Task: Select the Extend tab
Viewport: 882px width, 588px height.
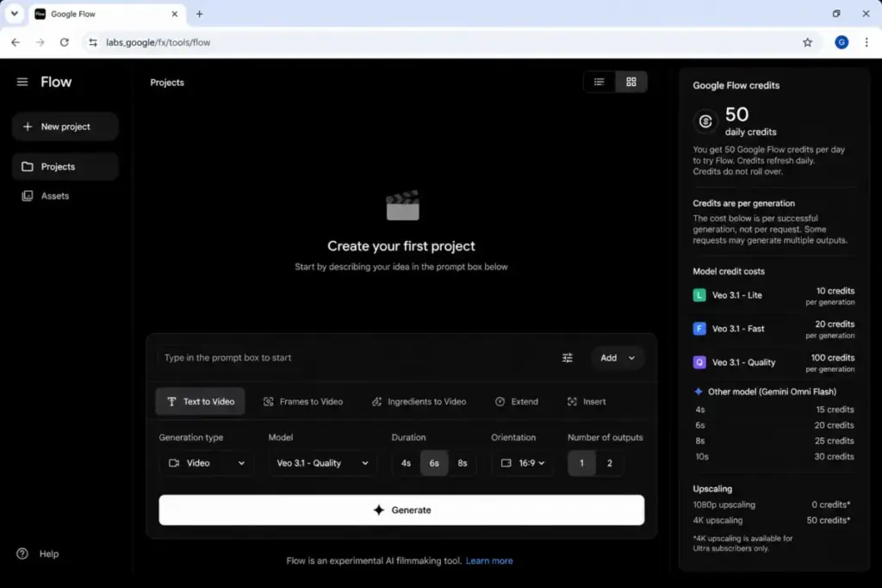Action: point(517,401)
